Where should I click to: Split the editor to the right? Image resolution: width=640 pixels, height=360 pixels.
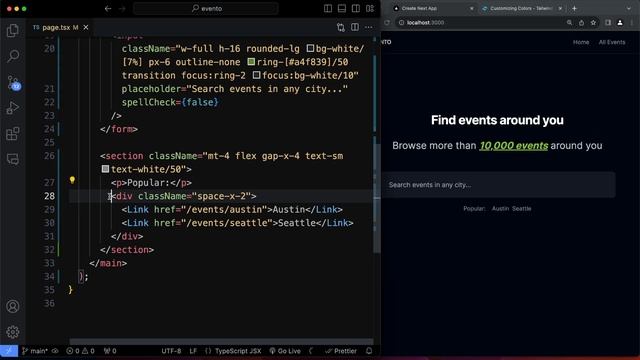tap(355, 27)
